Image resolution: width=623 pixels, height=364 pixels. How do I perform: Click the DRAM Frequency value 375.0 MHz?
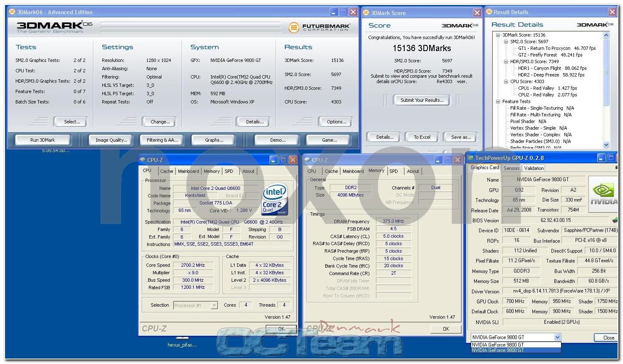pyautogui.click(x=393, y=221)
